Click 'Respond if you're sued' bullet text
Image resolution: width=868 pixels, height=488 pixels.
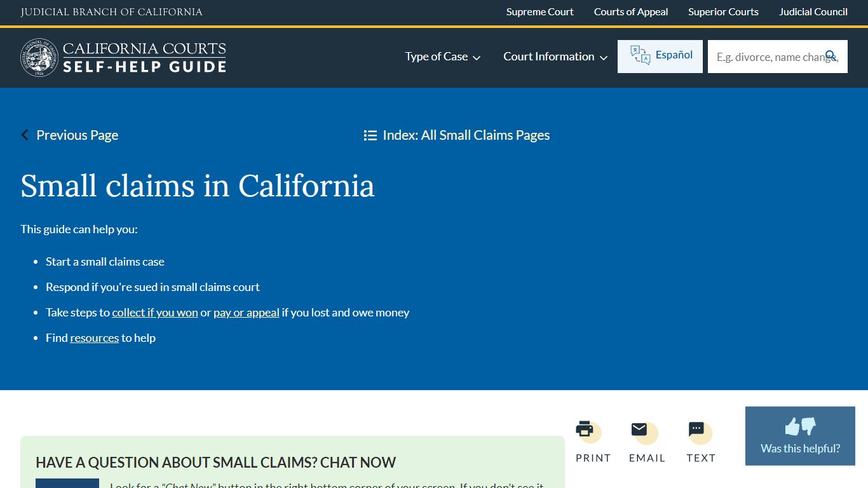[153, 287]
